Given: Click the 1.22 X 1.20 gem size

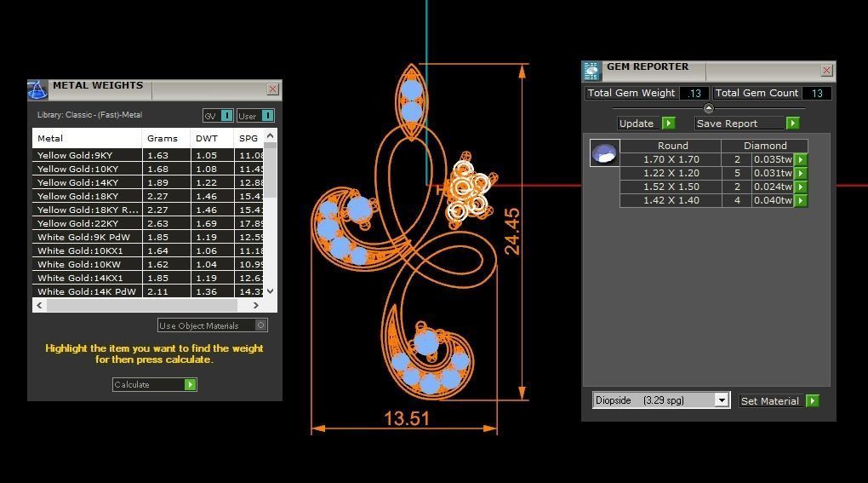Looking at the screenshot, I should 671,174.
